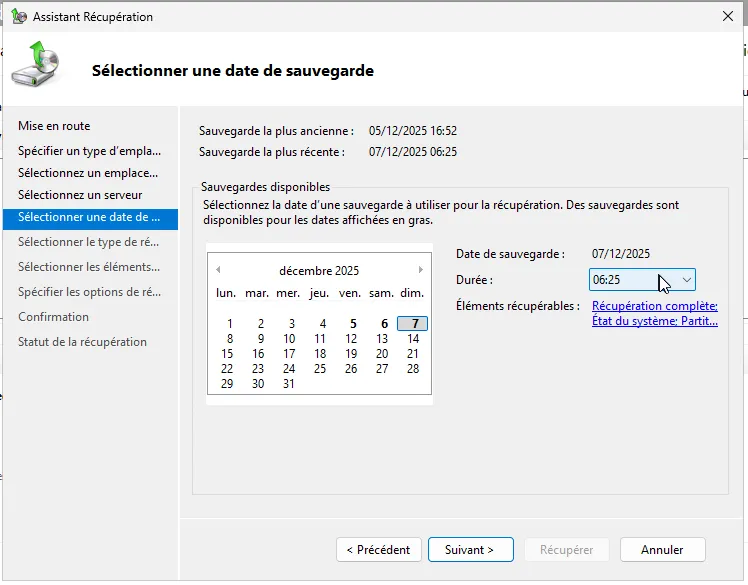Open Sélectionnez un serveur step
Viewport: 748px width, 585px height.
pos(80,195)
